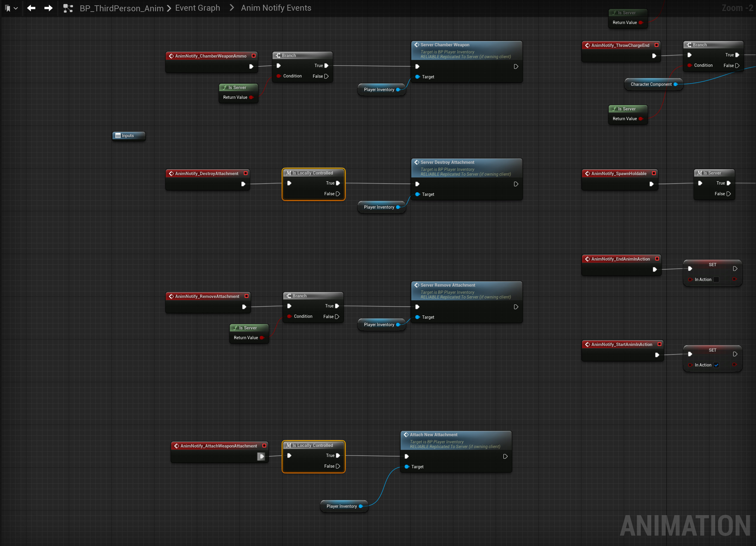Select the Server Chamber Weapon node title
This screenshot has width=756, height=546.
click(445, 45)
